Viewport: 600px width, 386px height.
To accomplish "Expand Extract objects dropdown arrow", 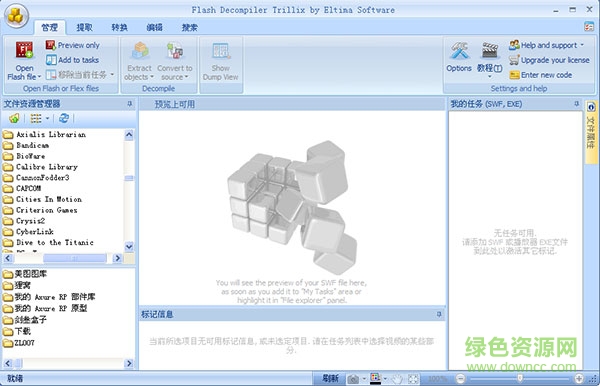I will [152, 77].
